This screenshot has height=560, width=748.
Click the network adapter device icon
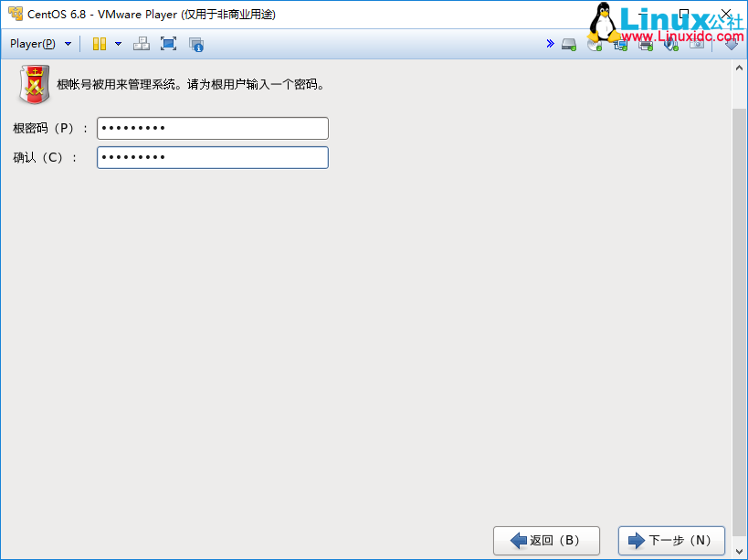click(x=620, y=44)
